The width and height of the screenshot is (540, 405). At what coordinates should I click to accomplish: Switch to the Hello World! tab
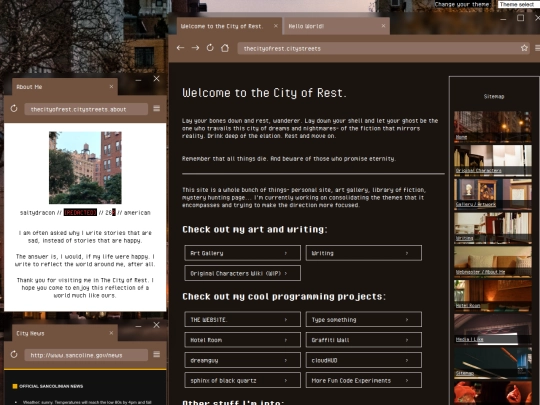336,26
